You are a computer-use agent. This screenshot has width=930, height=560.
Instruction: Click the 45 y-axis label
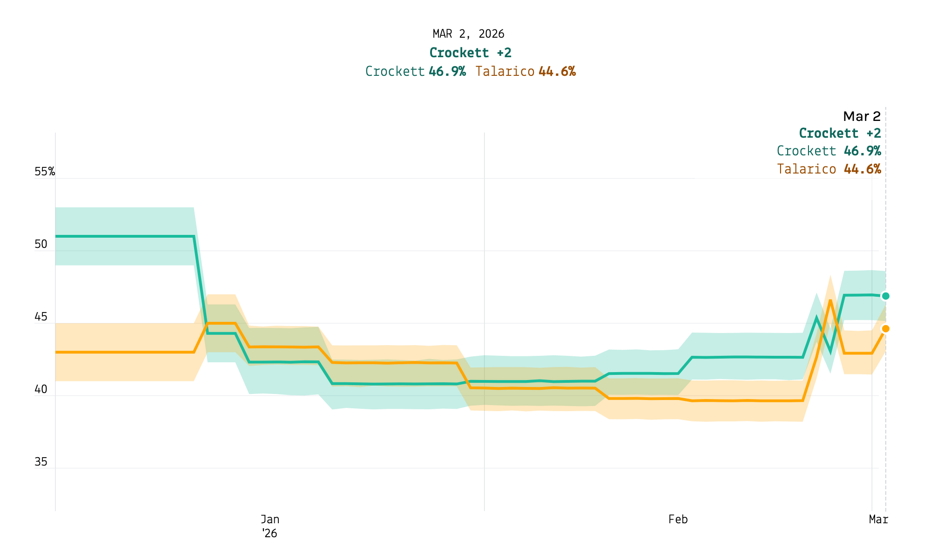tap(41, 317)
